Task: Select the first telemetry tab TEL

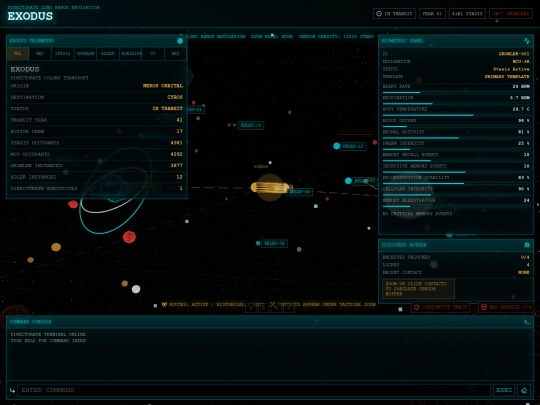Action: 18,53
